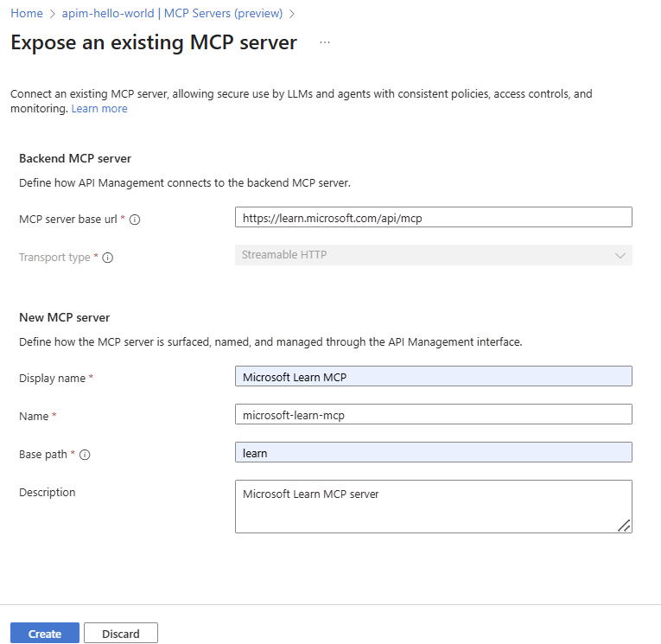Focus the Description text area
Screen dimensions: 661x644
[x=433, y=507]
